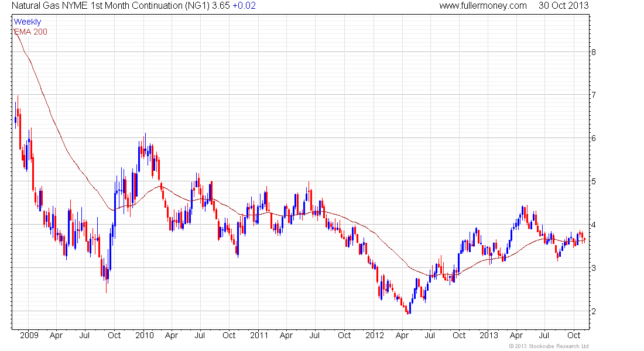Viewport: 644px width, 351px height.
Task: Click the price level 5 axis label
Action: click(x=593, y=181)
